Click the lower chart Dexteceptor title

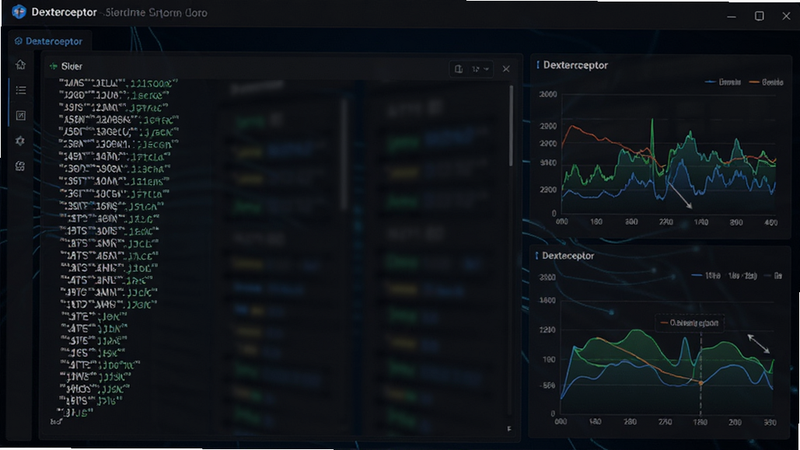568,256
